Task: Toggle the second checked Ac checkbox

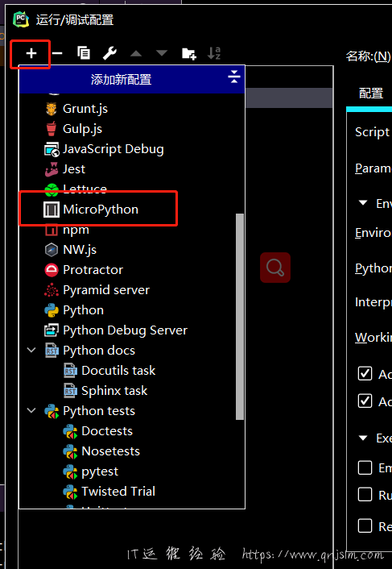Action: (365, 401)
